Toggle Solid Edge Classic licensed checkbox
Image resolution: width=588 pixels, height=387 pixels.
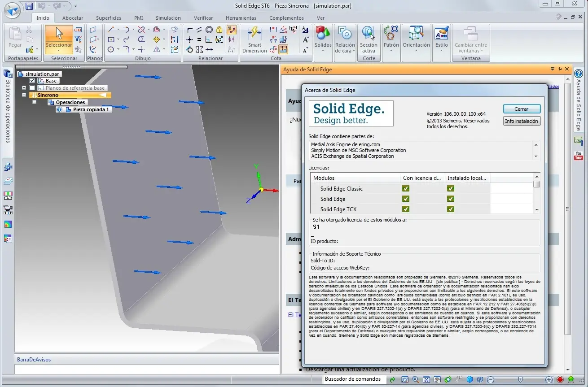406,188
